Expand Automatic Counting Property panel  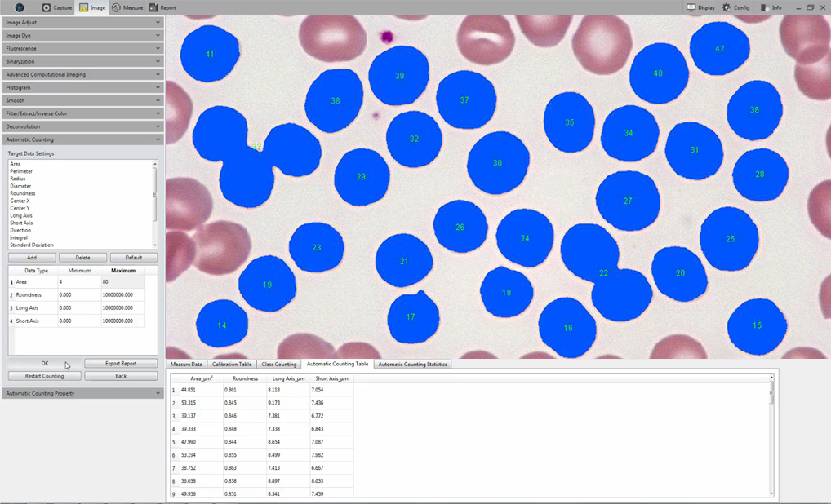[x=82, y=393]
